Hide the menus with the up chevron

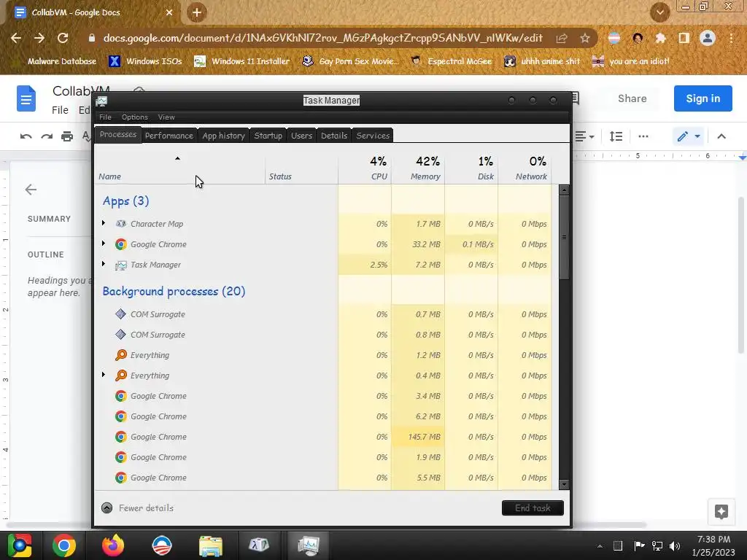coord(721,136)
